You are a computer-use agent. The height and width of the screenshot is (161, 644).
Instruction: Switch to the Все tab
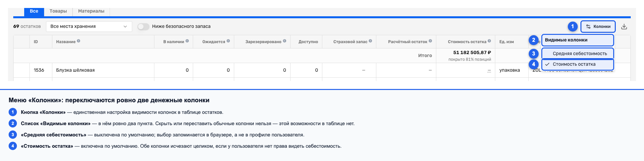tap(34, 11)
